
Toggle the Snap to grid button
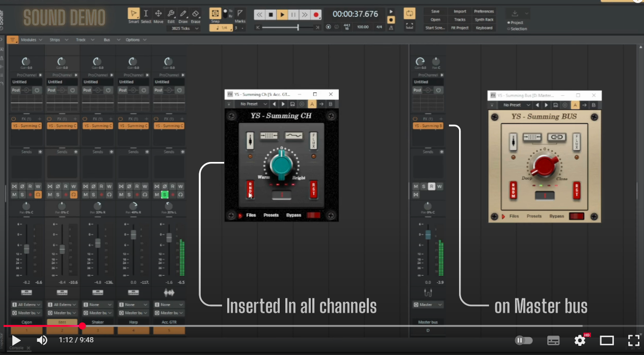(x=216, y=14)
